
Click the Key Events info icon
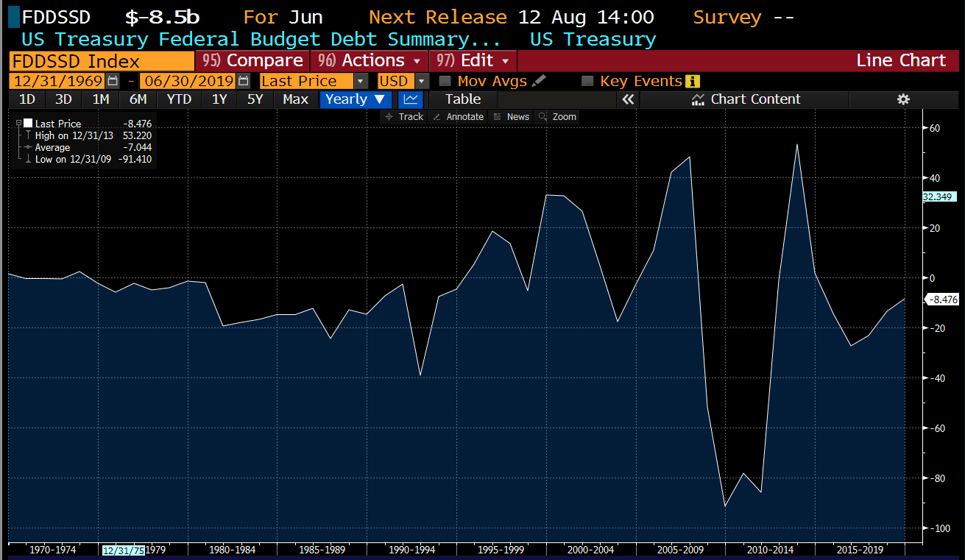[x=692, y=82]
